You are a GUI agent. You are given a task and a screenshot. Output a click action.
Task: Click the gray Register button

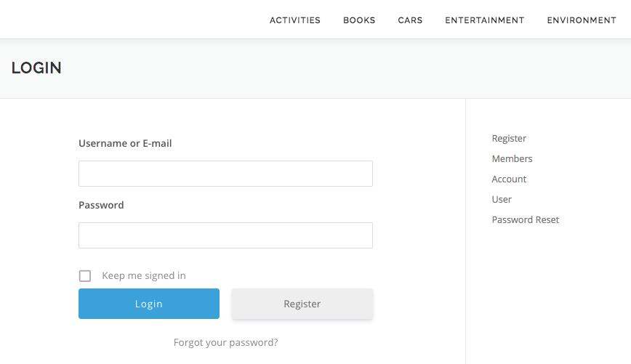pos(302,304)
